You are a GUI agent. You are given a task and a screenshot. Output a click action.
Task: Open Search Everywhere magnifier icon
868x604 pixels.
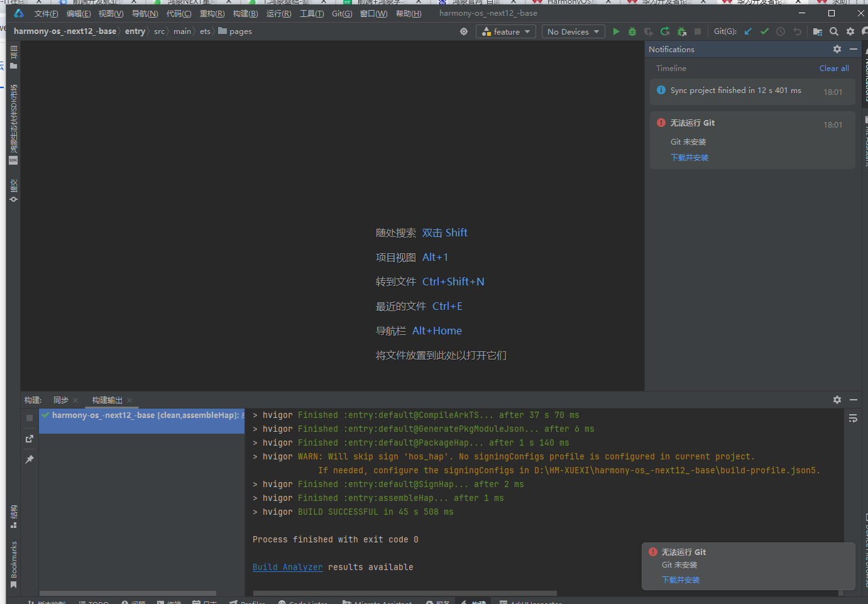pyautogui.click(x=834, y=31)
